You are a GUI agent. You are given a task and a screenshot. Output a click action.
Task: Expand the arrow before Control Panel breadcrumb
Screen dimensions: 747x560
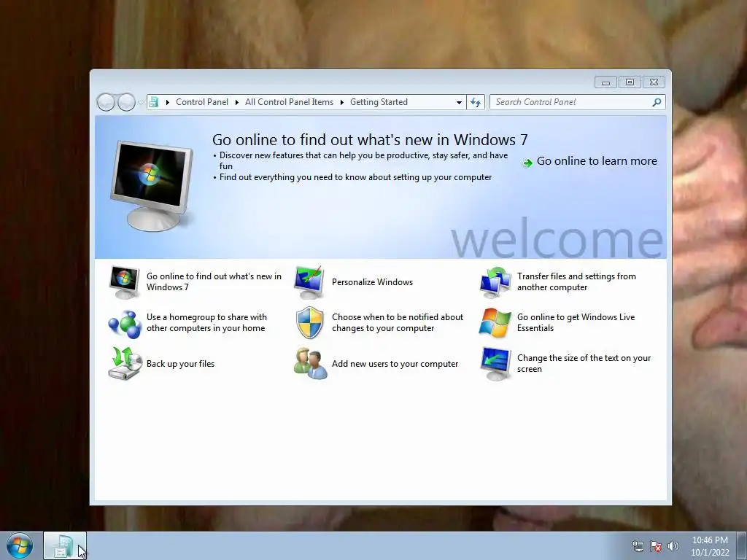tap(167, 102)
